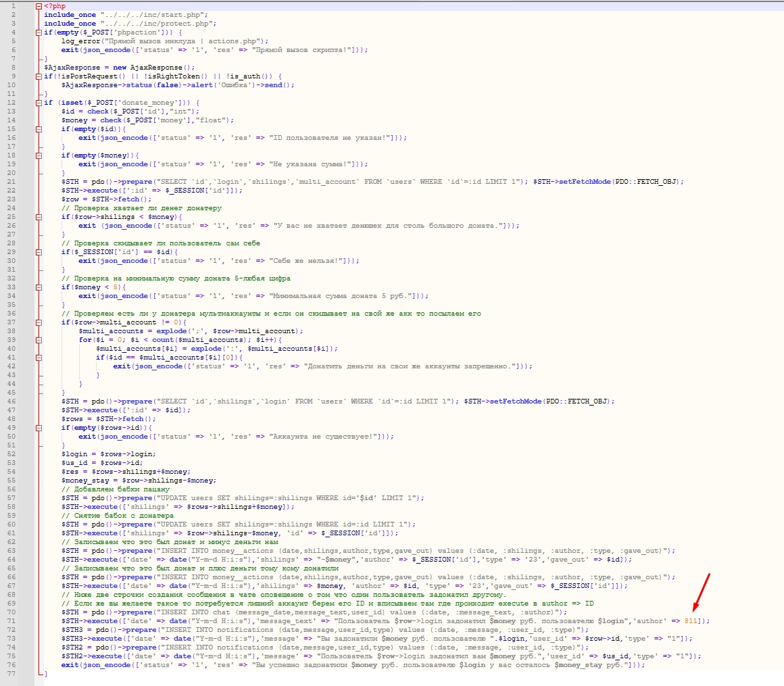
Task: Fold the if(empty($id)) block on line 15
Action: point(39,129)
